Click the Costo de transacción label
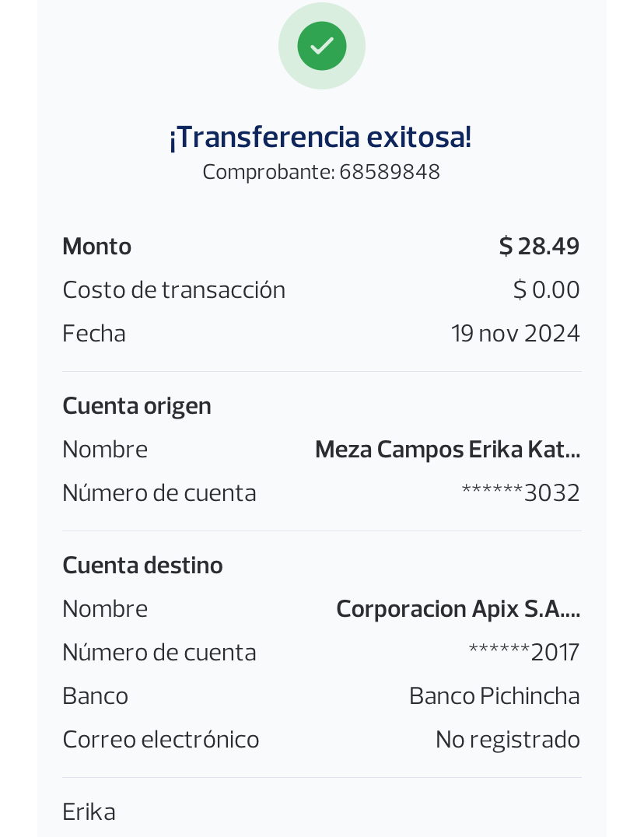The width and height of the screenshot is (644, 837). pos(174,290)
